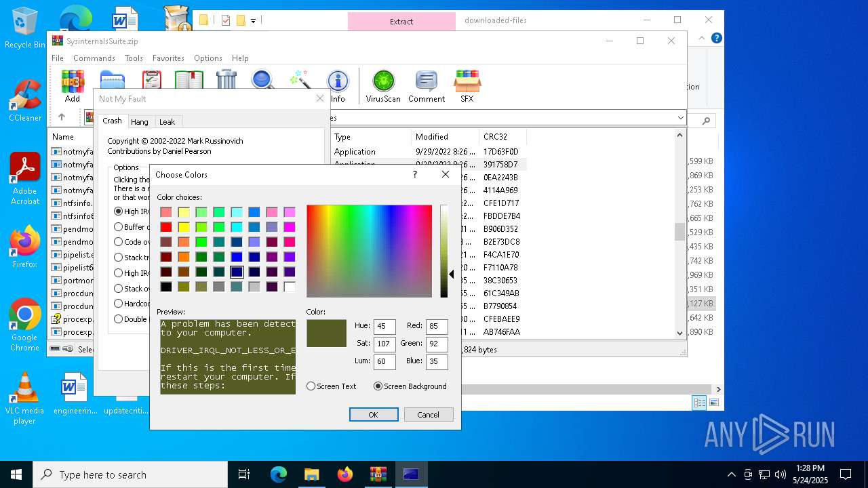Show hidden icons in system tray

(731, 474)
